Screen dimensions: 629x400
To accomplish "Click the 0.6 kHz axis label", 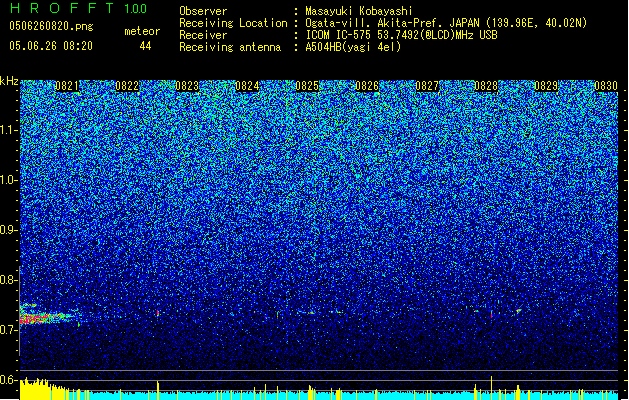I will tap(9, 380).
